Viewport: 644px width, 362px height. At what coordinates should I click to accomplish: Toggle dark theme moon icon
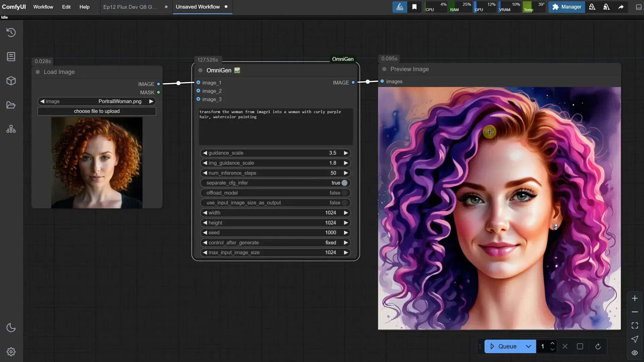point(11,327)
